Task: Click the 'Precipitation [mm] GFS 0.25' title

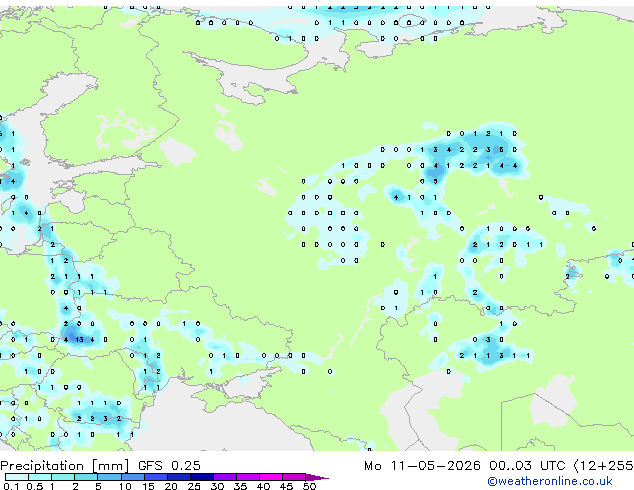Action: 100,466
